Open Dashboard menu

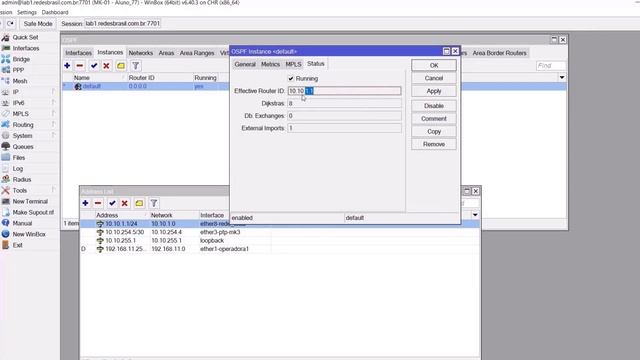tap(55, 12)
